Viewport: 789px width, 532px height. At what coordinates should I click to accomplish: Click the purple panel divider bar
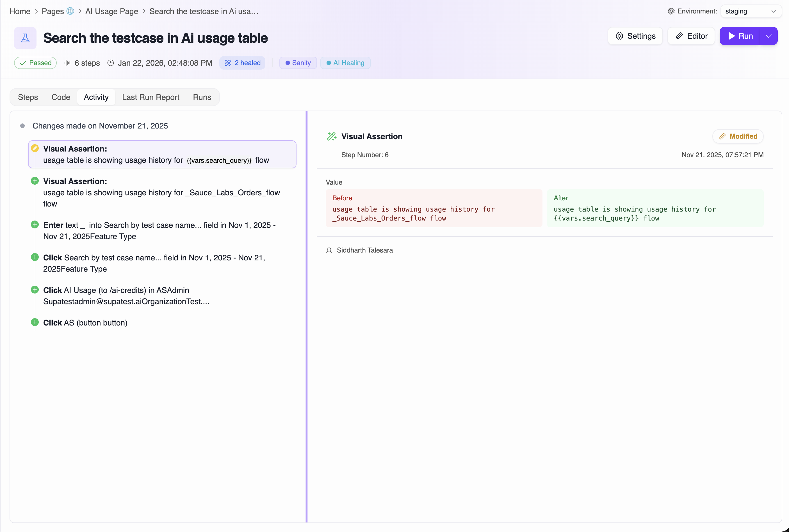307,316
